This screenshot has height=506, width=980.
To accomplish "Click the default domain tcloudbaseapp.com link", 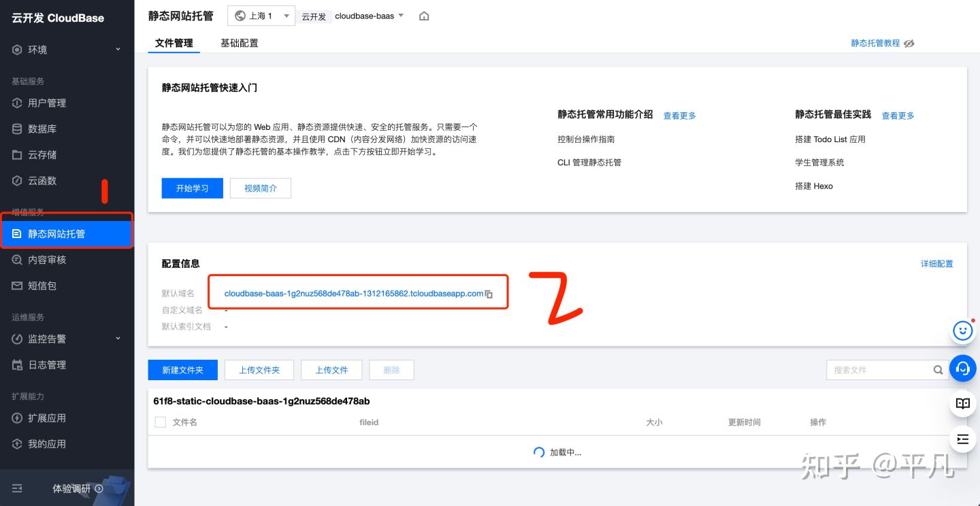I will point(354,294).
